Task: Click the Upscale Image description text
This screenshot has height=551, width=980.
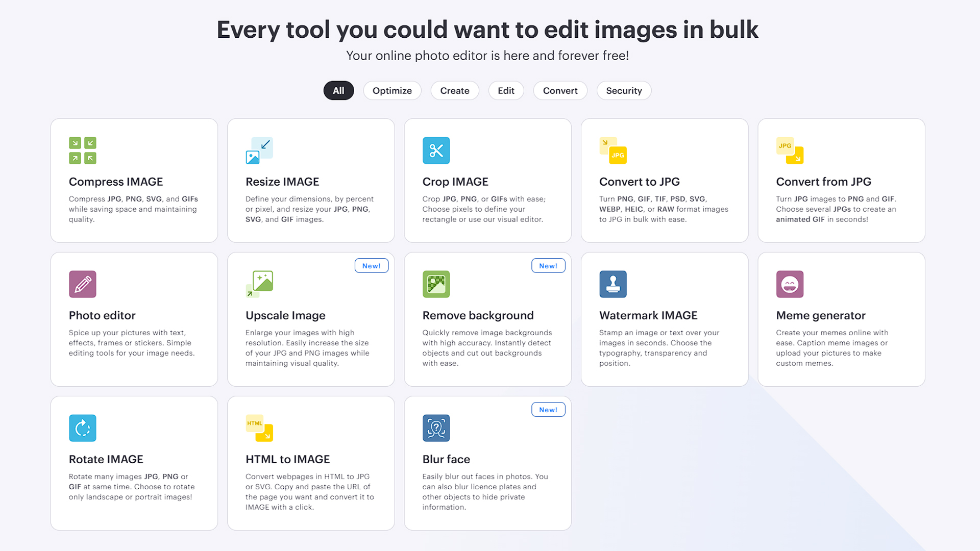Action: point(307,348)
